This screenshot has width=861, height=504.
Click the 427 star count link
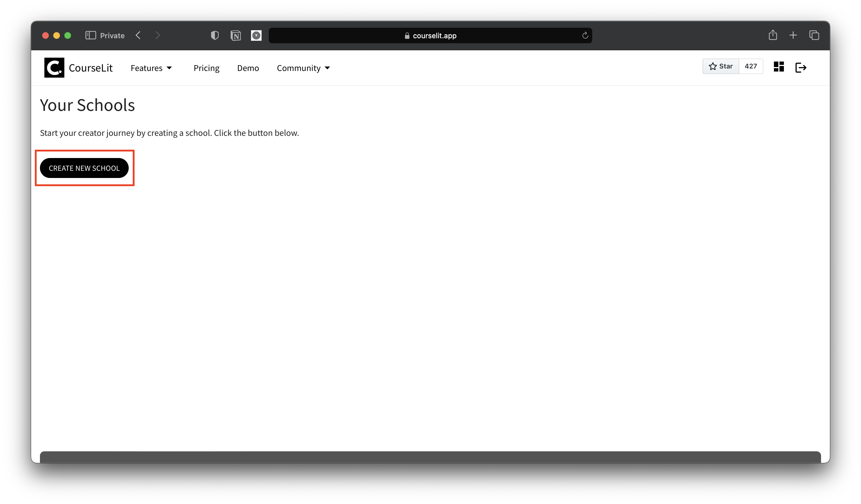pyautogui.click(x=751, y=66)
